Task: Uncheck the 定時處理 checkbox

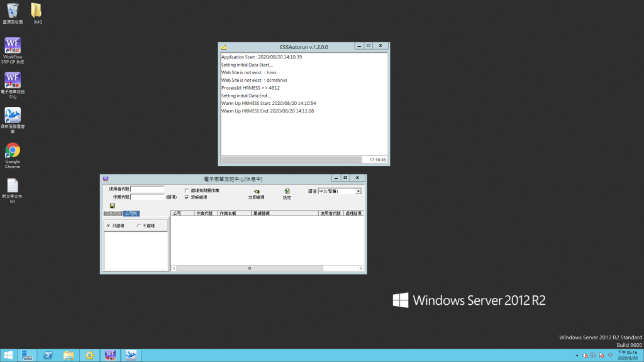Action: pyautogui.click(x=187, y=197)
